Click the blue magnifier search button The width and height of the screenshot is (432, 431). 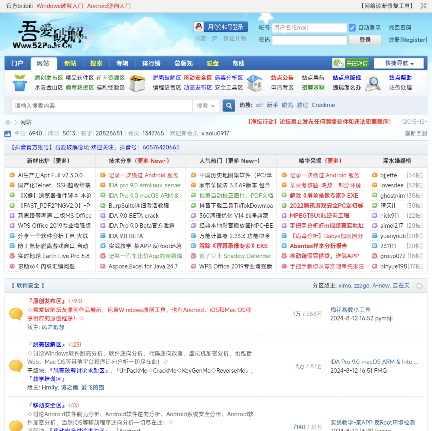pos(229,106)
